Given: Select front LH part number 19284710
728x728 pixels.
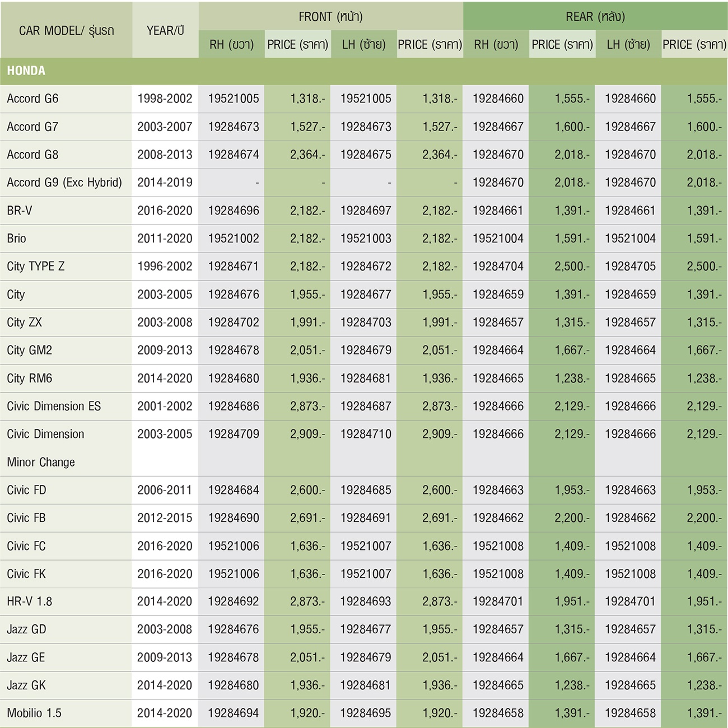Looking at the screenshot, I should tap(366, 434).
